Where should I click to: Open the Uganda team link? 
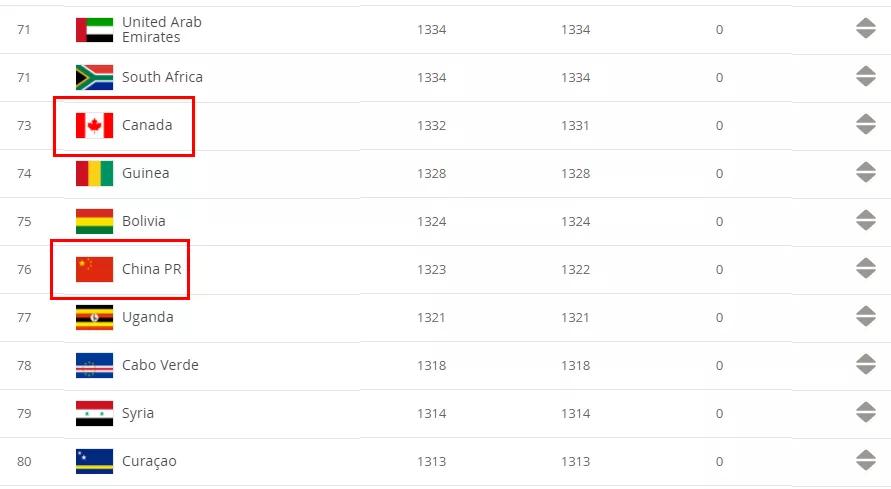(x=147, y=317)
